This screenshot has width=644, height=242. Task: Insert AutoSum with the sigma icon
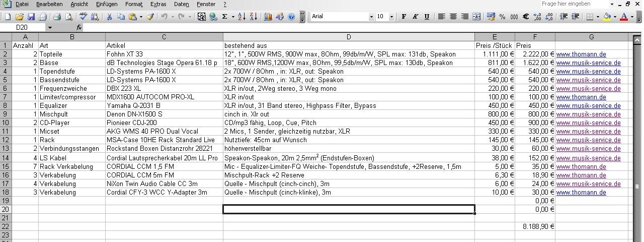tap(225, 17)
